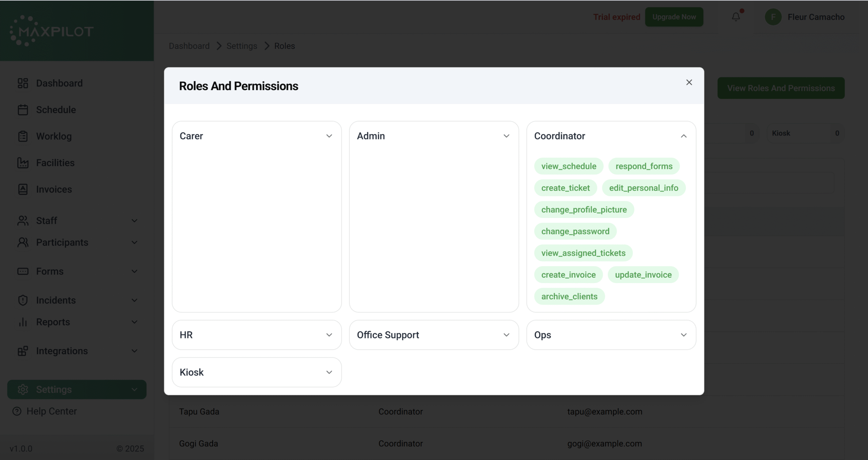
Task: Expand the Carer role panel
Action: (x=329, y=136)
